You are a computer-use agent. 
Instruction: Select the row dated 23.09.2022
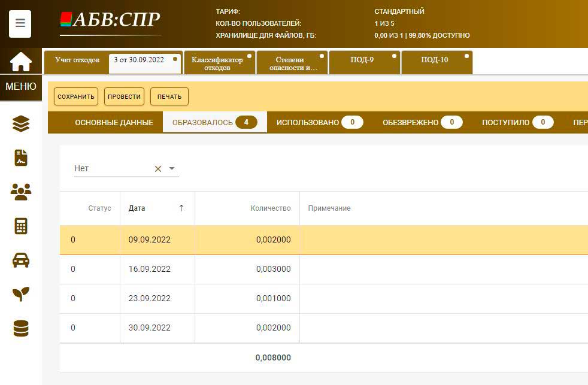point(150,298)
